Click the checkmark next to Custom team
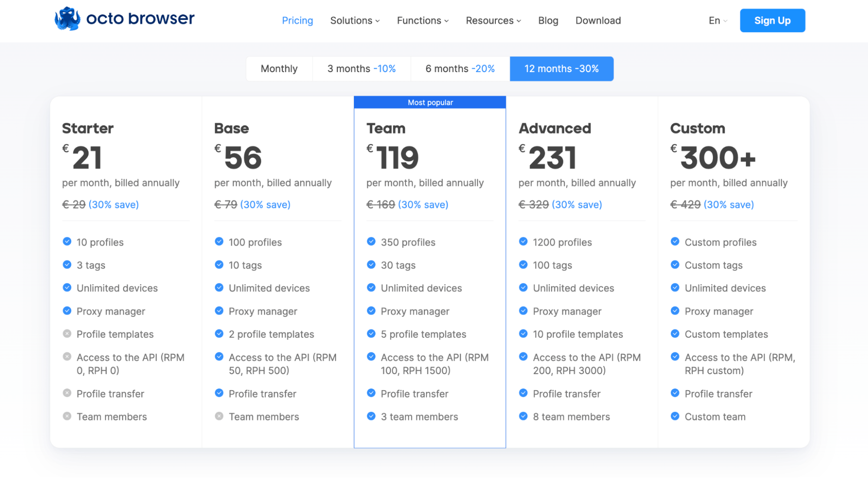The height and width of the screenshot is (478, 868). [675, 416]
